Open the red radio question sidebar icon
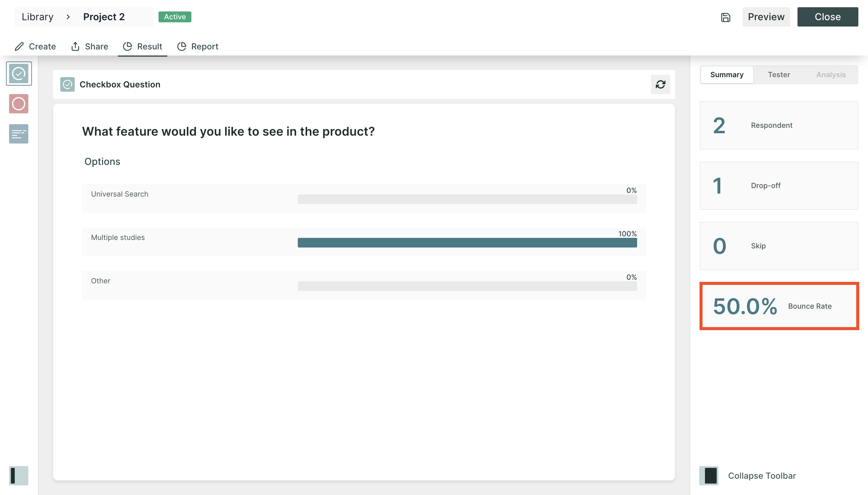Screen dimensions: 868x495 [x=19, y=104]
